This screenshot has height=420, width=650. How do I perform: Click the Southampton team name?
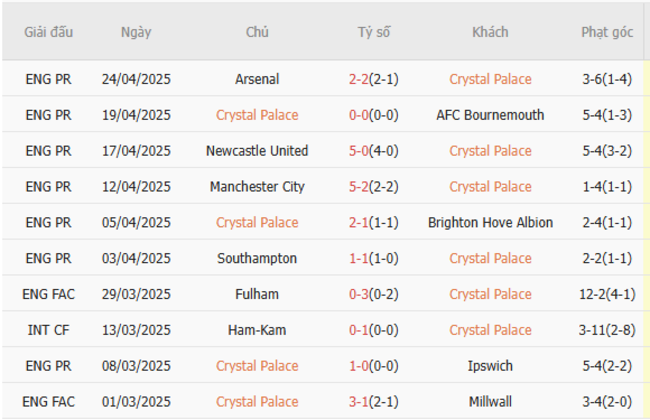tap(257, 258)
